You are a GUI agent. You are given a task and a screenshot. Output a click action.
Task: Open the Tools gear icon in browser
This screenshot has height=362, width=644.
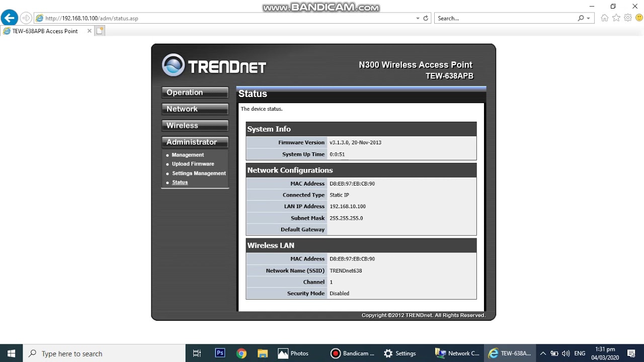(x=628, y=18)
